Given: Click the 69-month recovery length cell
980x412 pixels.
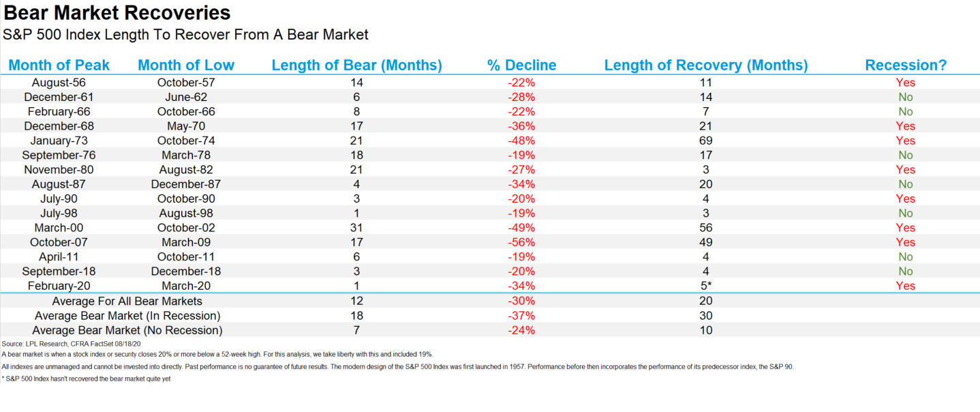Looking at the screenshot, I should pyautogui.click(x=706, y=141).
